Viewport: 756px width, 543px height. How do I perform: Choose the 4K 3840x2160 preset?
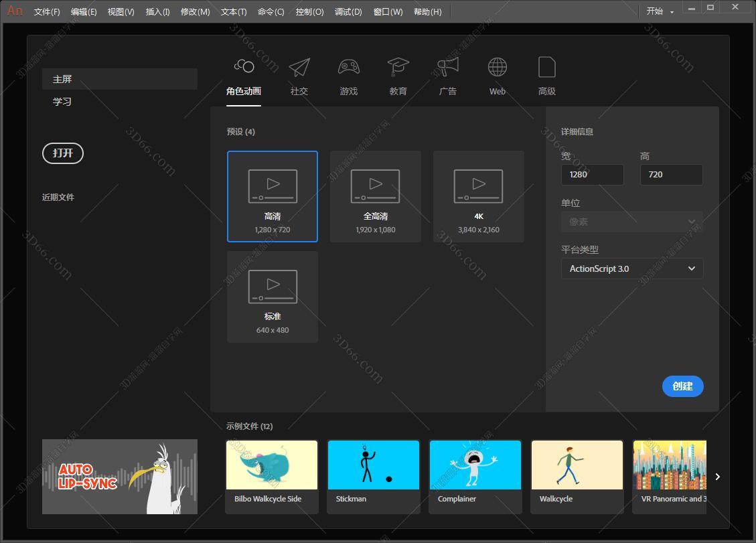click(478, 196)
